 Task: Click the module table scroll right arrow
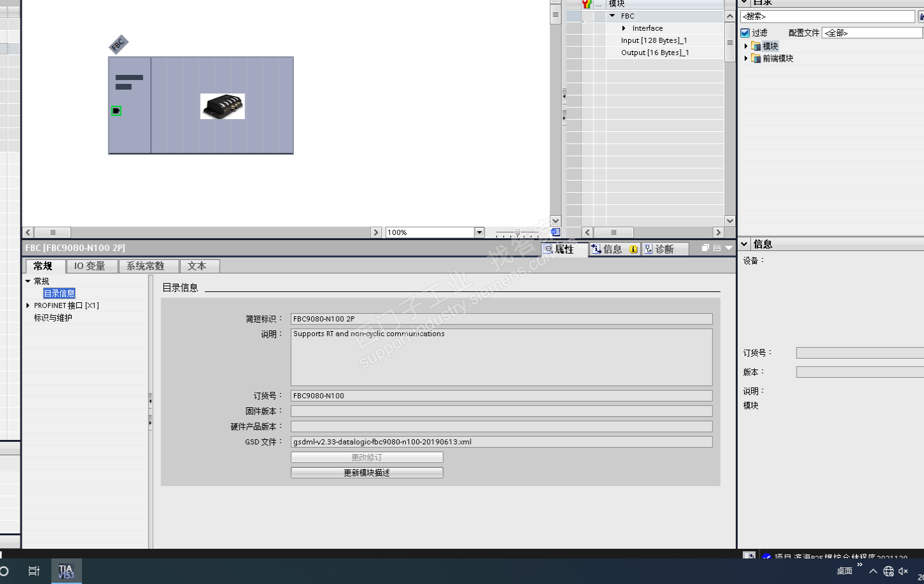pos(718,232)
